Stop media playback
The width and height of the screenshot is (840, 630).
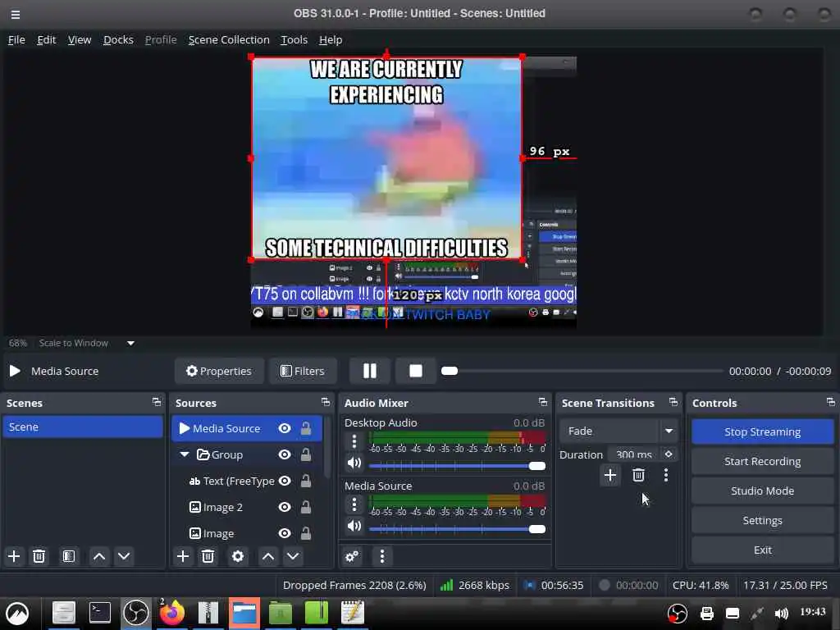(x=416, y=371)
